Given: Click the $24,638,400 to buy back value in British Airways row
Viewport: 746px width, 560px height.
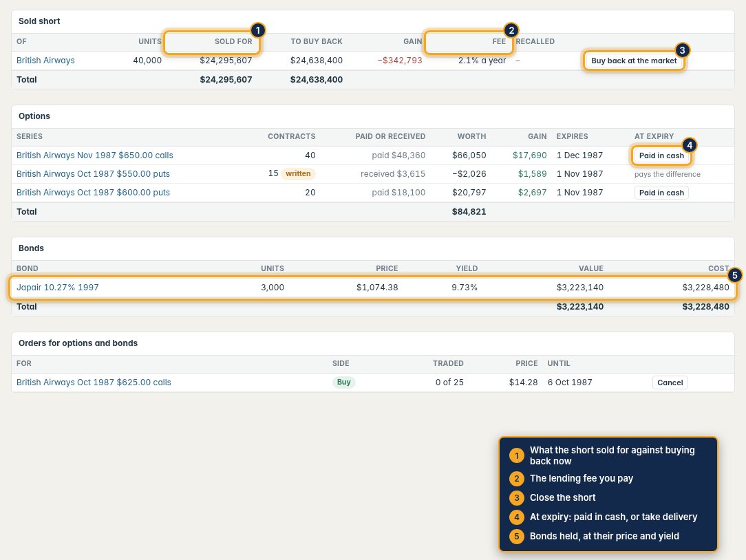Looking at the screenshot, I should [317, 61].
